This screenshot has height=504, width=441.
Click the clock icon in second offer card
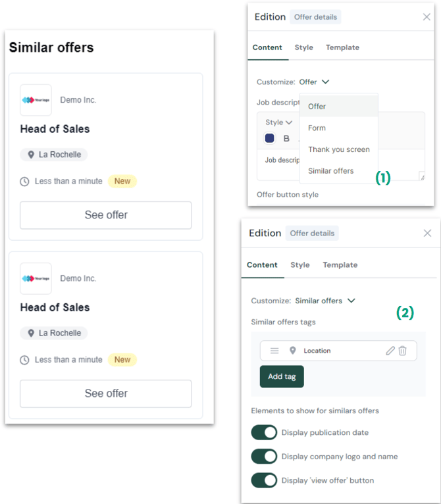(x=25, y=360)
